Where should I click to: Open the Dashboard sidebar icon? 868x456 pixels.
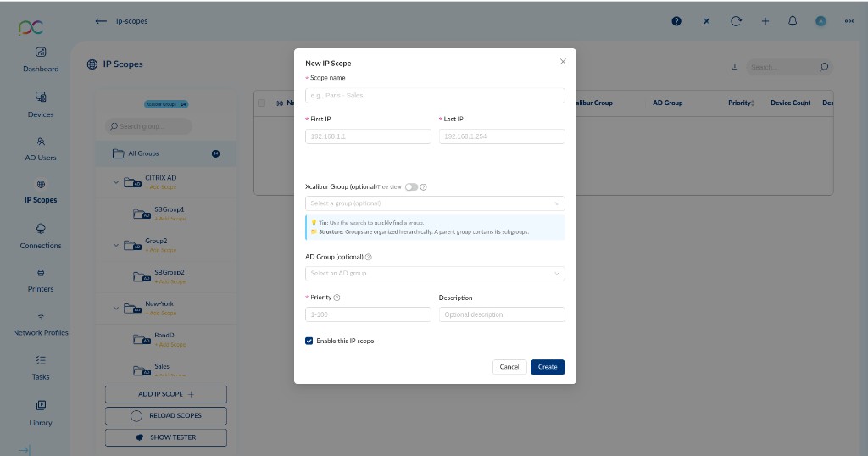coord(41,52)
